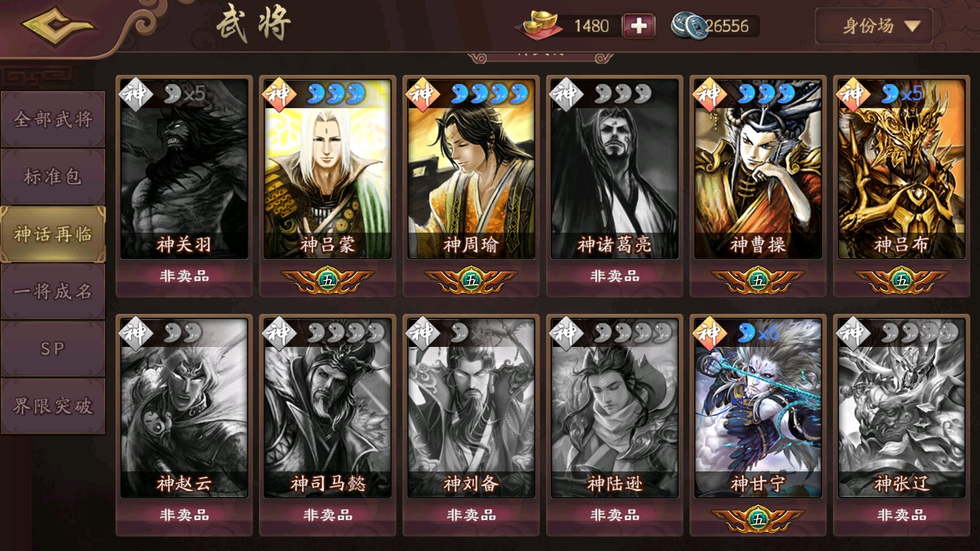The image size is (980, 551).
Task: Tap the golden back arrow icon
Action: (58, 26)
